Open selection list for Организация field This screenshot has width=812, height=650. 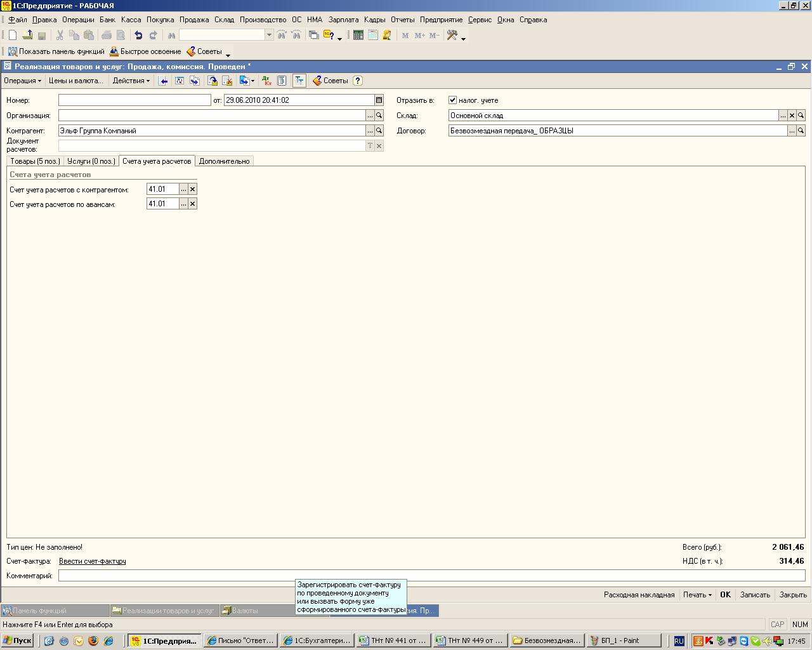click(x=370, y=116)
